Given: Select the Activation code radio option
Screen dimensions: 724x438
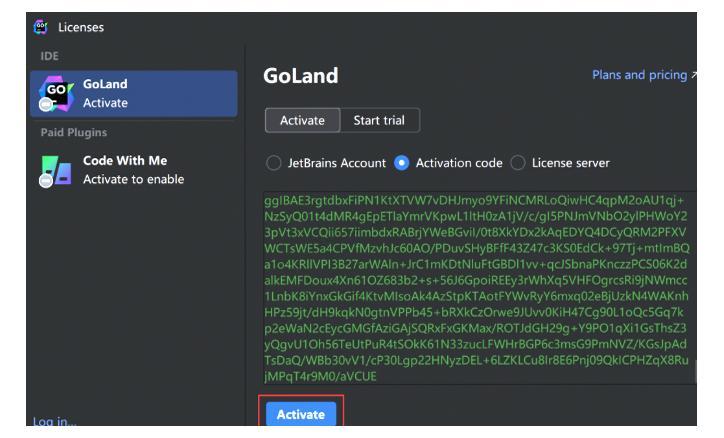Looking at the screenshot, I should click(402, 163).
